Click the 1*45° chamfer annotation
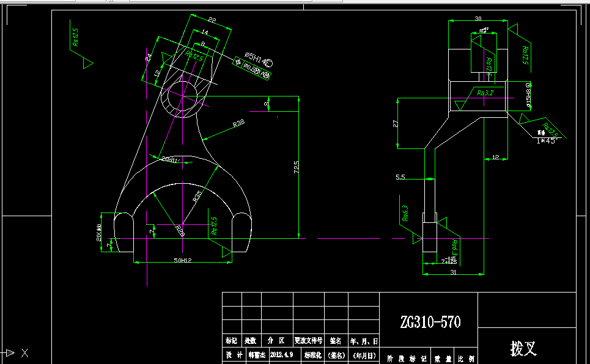 click(547, 141)
